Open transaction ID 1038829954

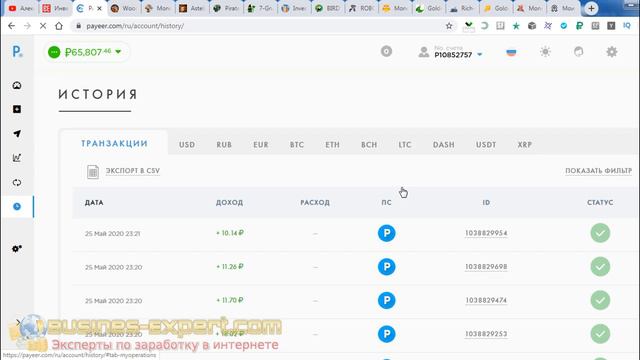pos(486,233)
